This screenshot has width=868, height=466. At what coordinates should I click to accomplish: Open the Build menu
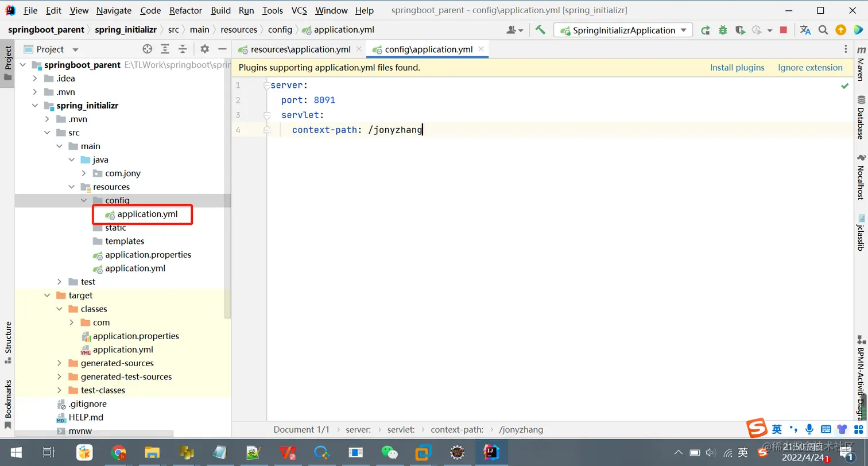[220, 10]
